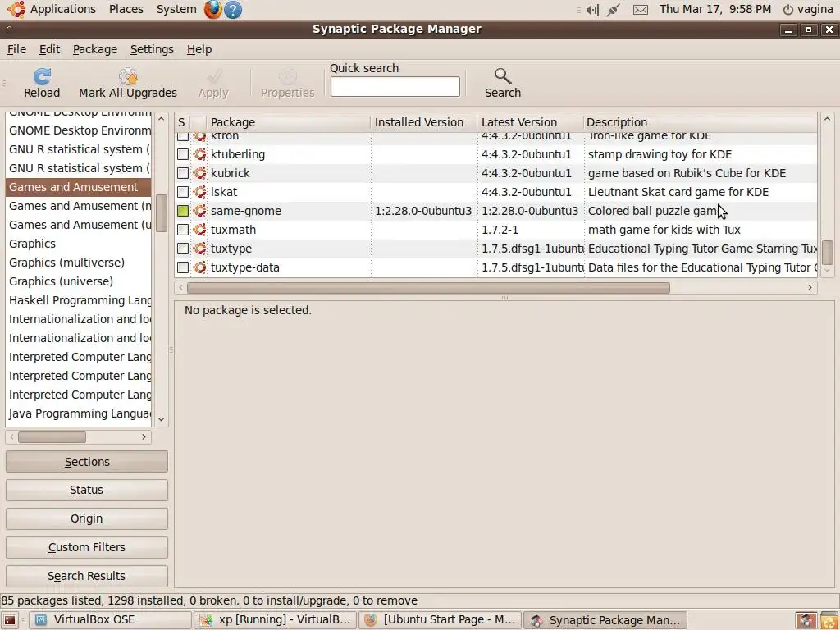Open the mail envelope indicator
Screen dimensions: 840x630
[640, 10]
